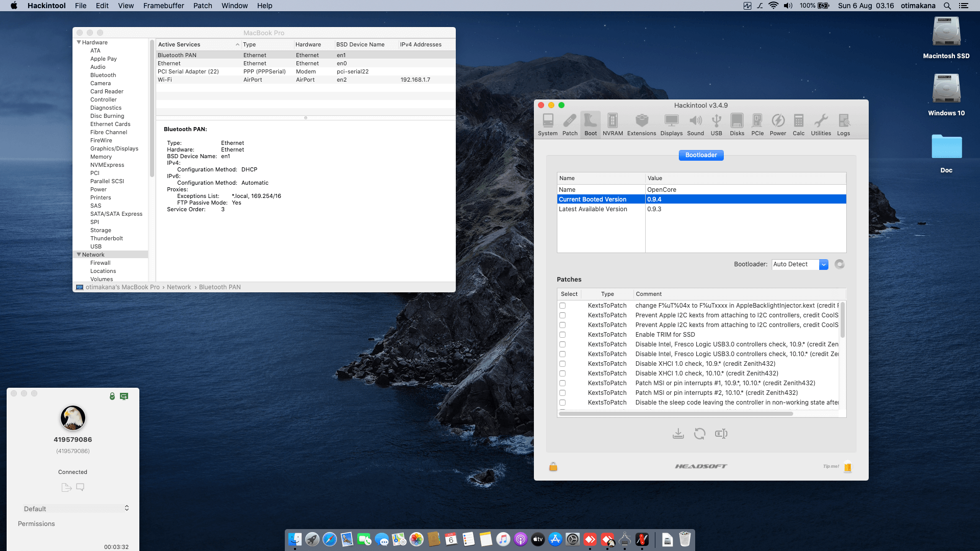Collapse the Hardware tree section

[x=79, y=42]
